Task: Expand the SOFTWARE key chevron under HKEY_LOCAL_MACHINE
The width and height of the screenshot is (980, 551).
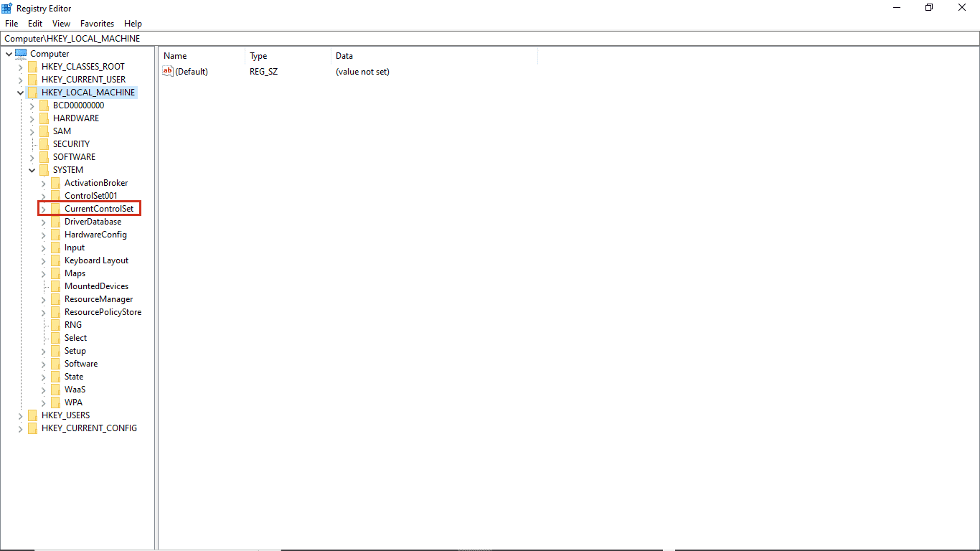Action: [32, 157]
